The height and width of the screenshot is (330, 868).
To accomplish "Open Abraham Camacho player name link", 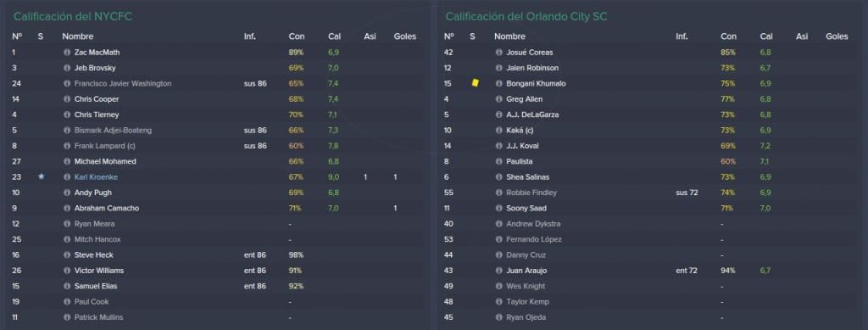I will [107, 208].
